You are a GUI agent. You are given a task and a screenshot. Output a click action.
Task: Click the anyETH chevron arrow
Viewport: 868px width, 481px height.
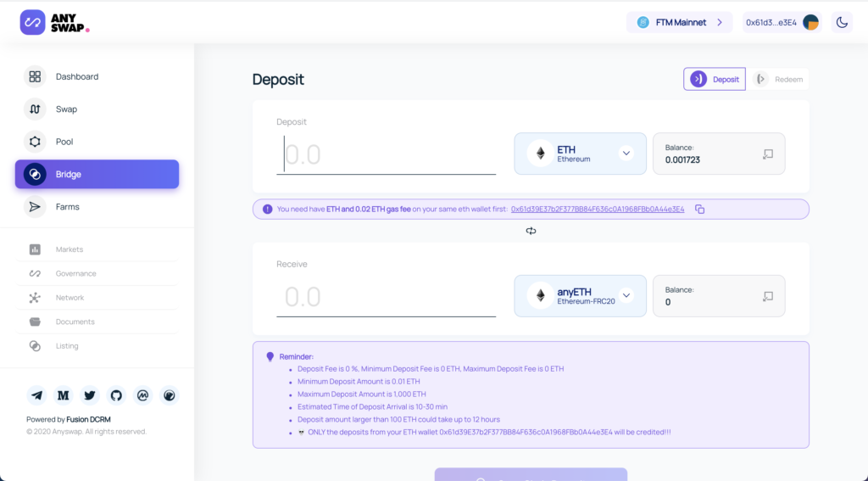click(x=626, y=295)
